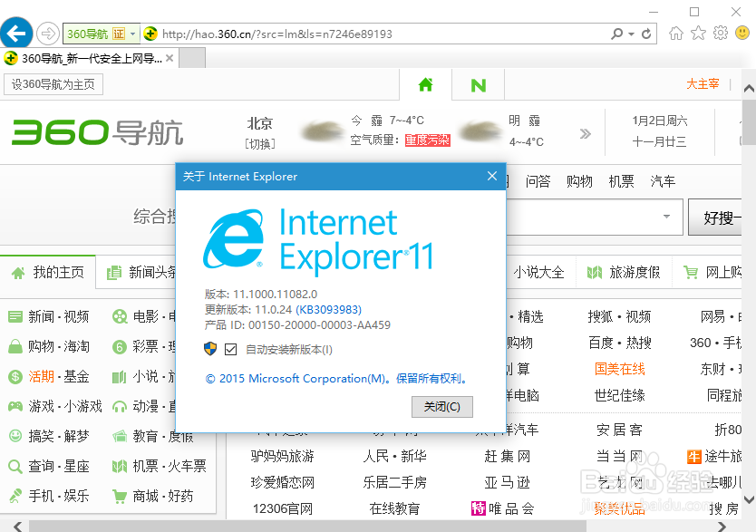The image size is (756, 532).
Task: Close the About Internet Explorer dialog
Action: (492, 176)
